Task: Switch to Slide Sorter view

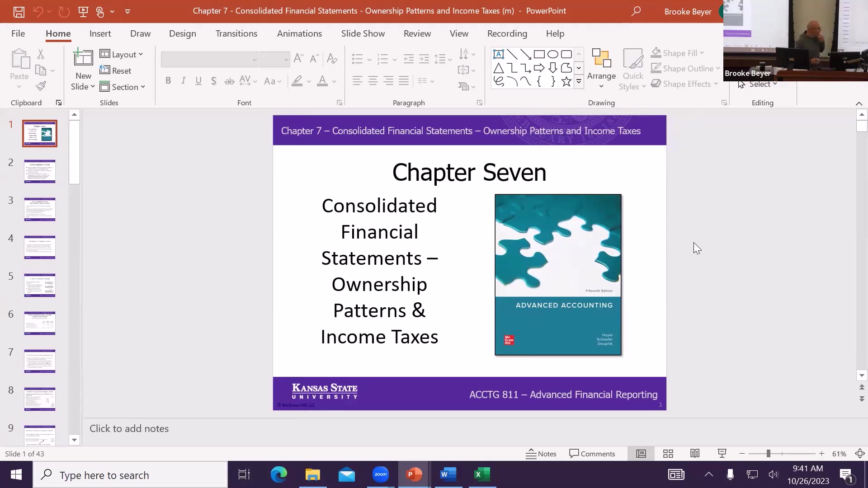Action: tap(668, 453)
